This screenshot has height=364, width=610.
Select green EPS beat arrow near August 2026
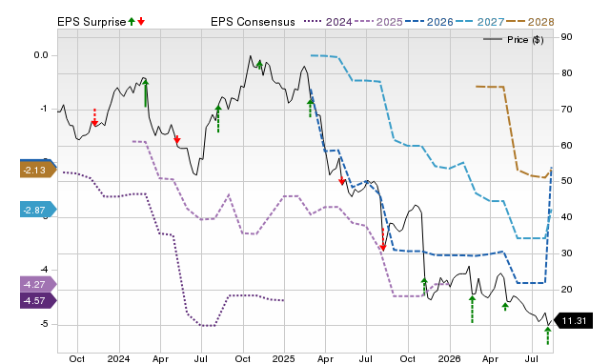(x=548, y=335)
